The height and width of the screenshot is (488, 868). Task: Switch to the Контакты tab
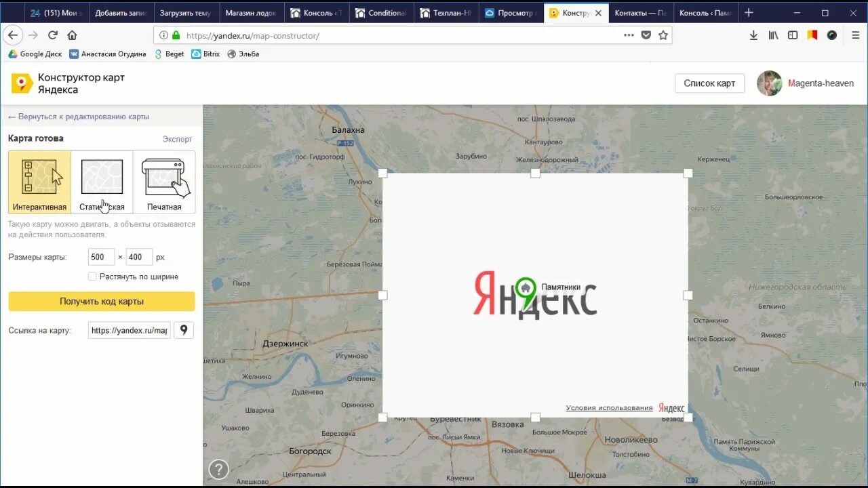[640, 13]
